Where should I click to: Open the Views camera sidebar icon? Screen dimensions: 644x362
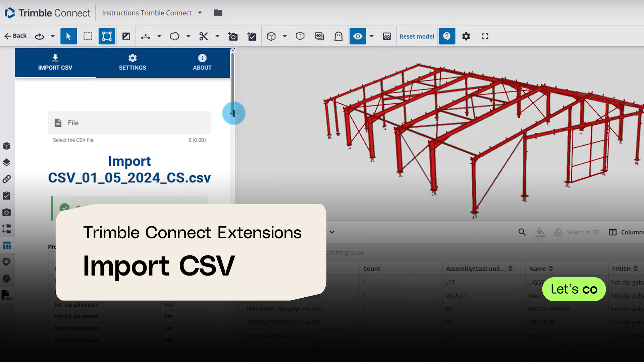pos(6,212)
